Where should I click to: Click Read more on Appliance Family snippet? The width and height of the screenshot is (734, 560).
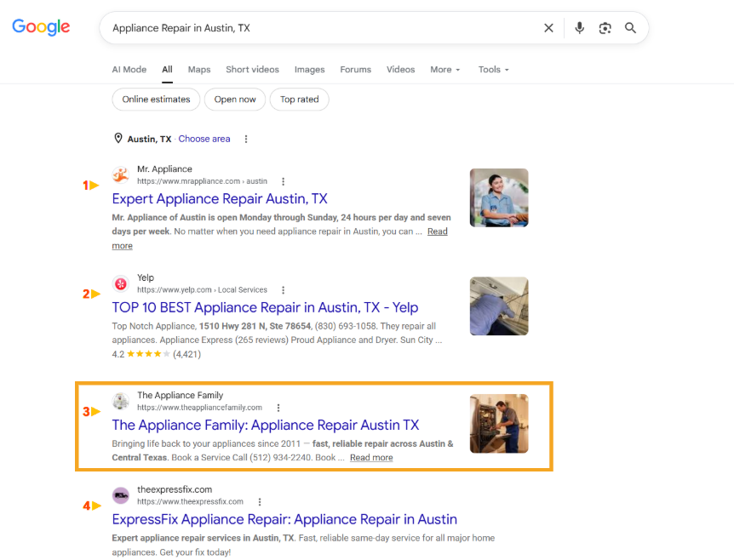click(x=371, y=458)
